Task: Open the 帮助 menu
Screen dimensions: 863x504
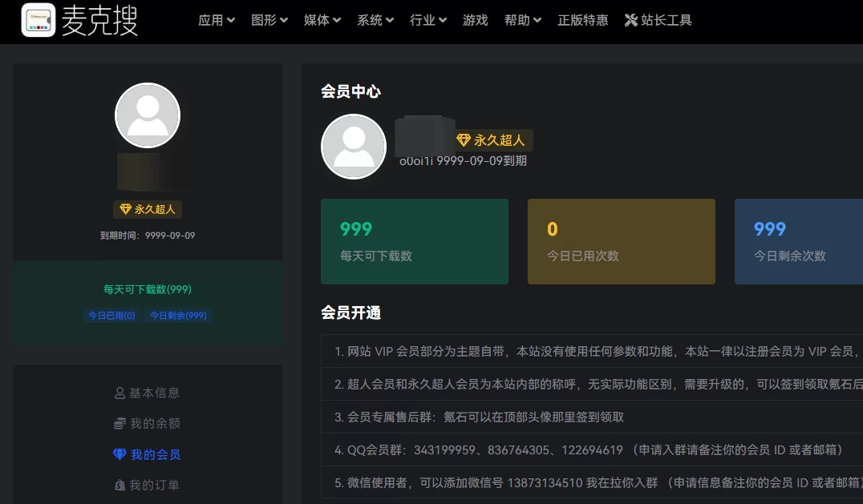Action: (523, 20)
